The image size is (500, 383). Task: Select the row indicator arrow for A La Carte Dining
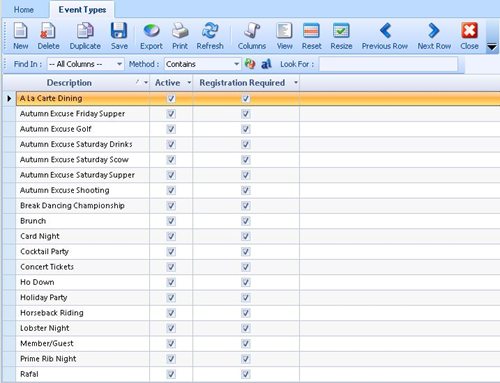point(9,98)
